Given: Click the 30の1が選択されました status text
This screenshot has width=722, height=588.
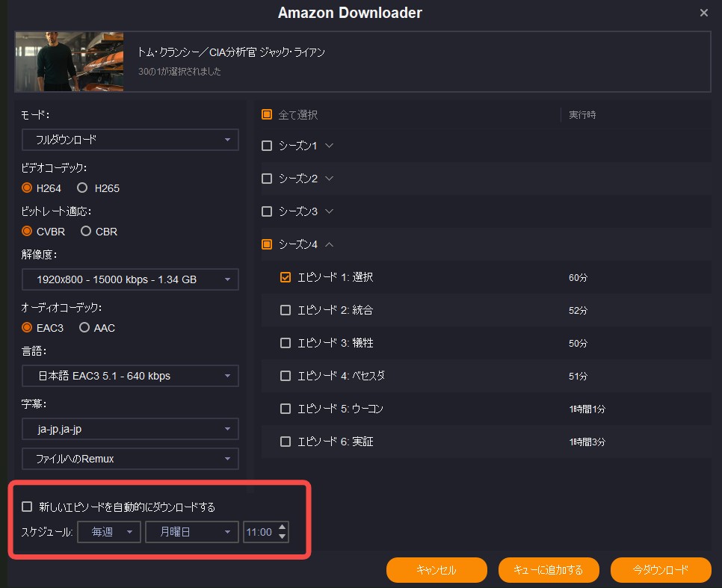Looking at the screenshot, I should 179,72.
